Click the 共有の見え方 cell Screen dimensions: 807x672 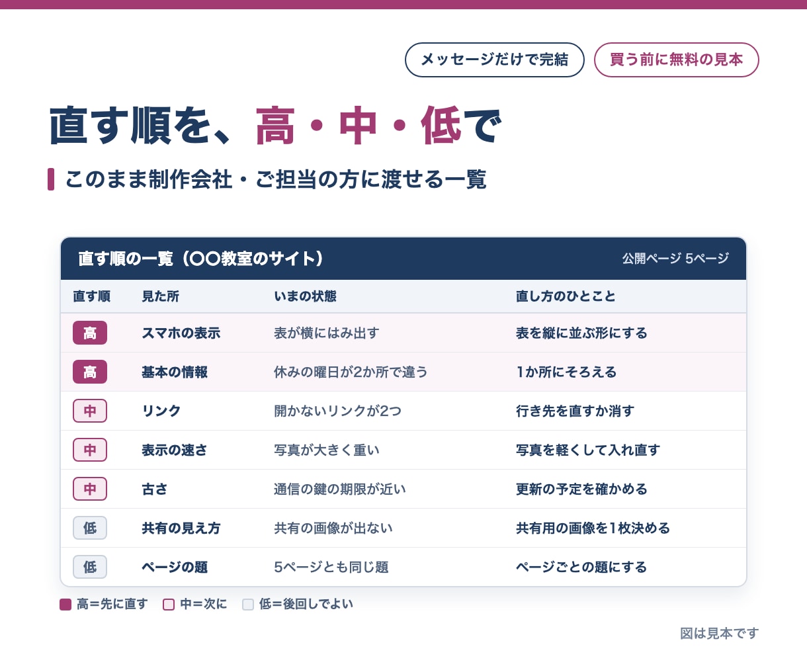[181, 528]
